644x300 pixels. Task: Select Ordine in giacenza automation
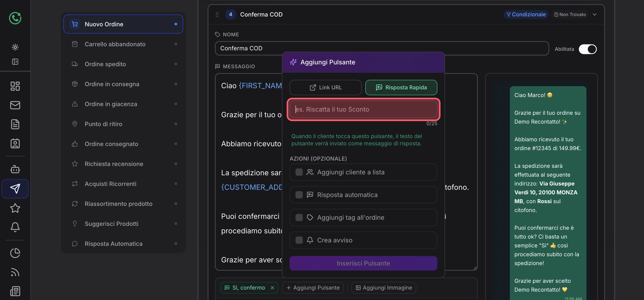pos(123,104)
